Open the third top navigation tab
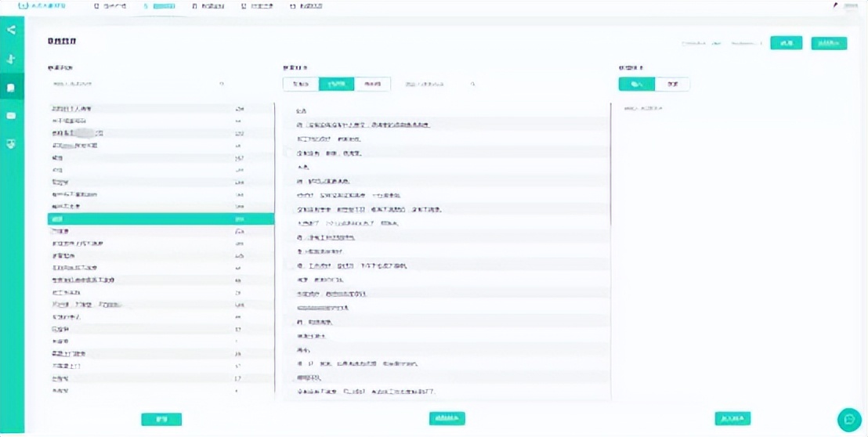Image resolution: width=868 pixels, height=437 pixels. [x=208, y=6]
